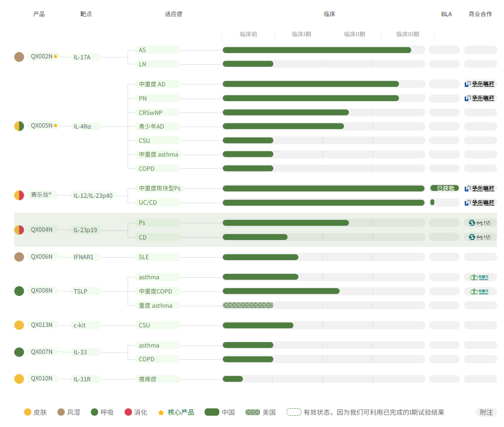Click the 商业合作 column header

click(x=480, y=14)
